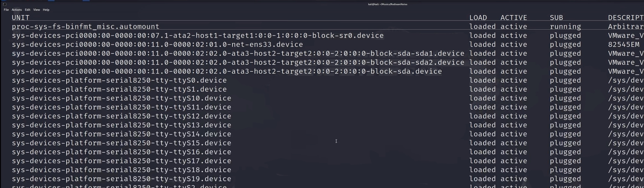Screen dimensions: 644x188
Task: Click the UNIT column header
Action: click(20, 18)
